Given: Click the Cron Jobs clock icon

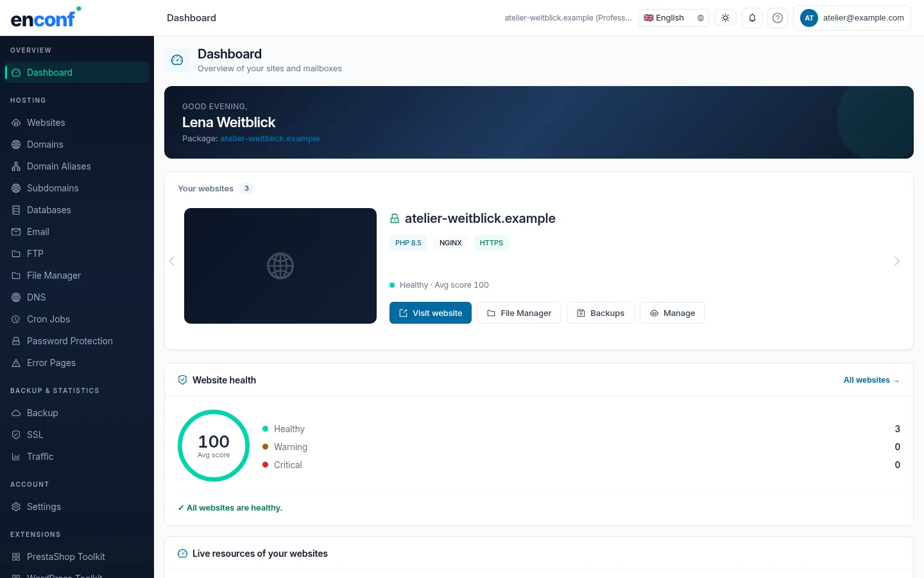Looking at the screenshot, I should tap(16, 319).
